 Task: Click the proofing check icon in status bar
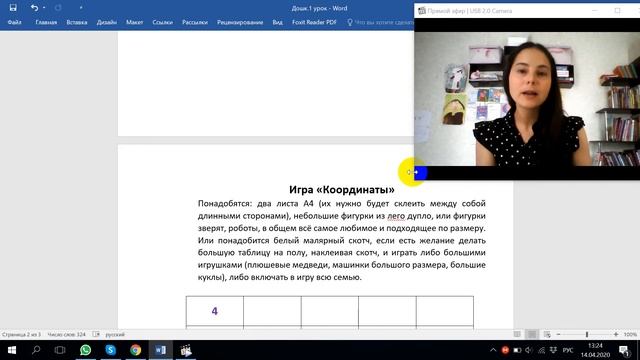96,334
